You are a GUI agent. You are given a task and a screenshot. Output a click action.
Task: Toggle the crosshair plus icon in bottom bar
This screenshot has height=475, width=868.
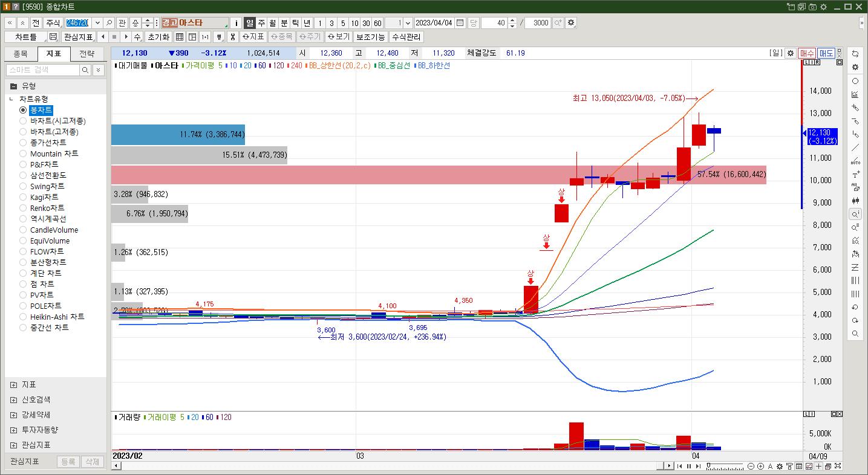(x=818, y=466)
